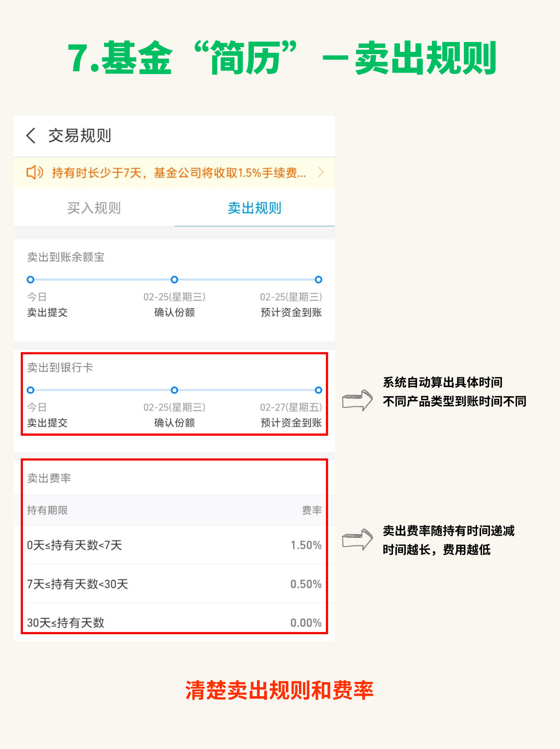Image resolution: width=560 pixels, height=749 pixels.
Task: Select the 7天≤持有天数<30天 fee row
Action: tap(174, 584)
